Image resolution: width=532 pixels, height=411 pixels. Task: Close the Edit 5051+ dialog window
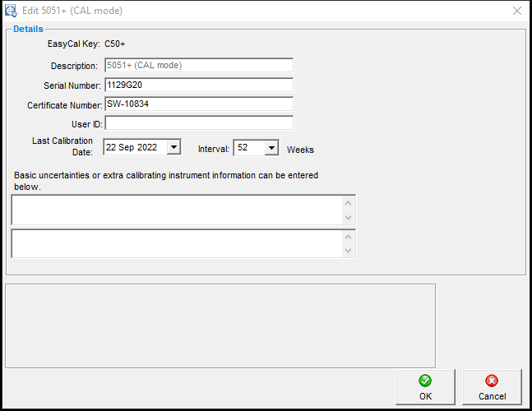pos(516,11)
